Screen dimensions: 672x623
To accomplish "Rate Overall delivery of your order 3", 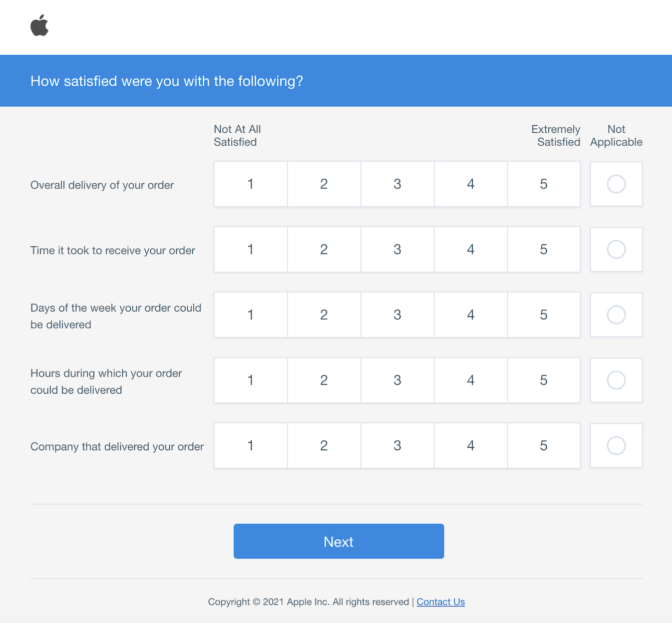I will click(397, 184).
